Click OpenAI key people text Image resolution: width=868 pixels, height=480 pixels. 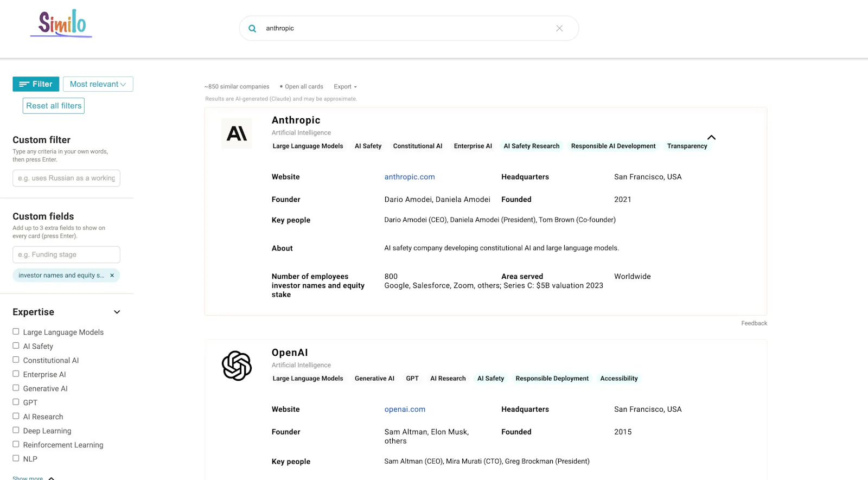(487, 462)
